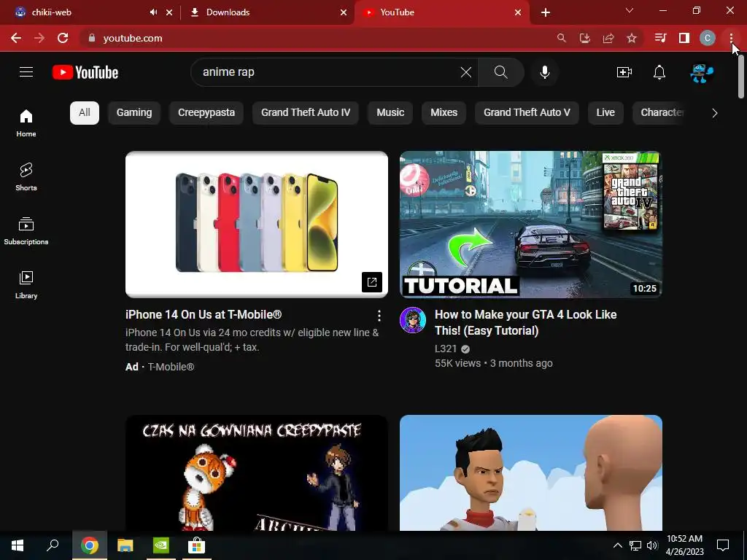Toggle the Chrome side panel icon
The height and width of the screenshot is (560, 747).
[684, 38]
